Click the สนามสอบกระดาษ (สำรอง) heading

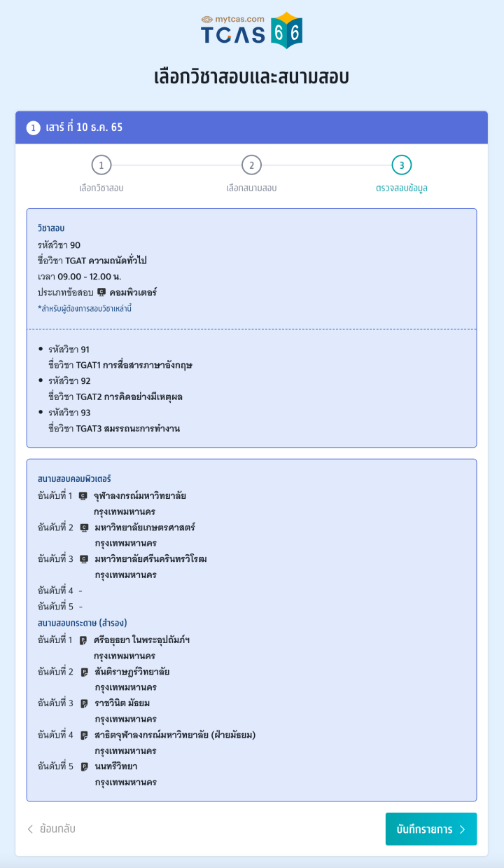point(82,623)
